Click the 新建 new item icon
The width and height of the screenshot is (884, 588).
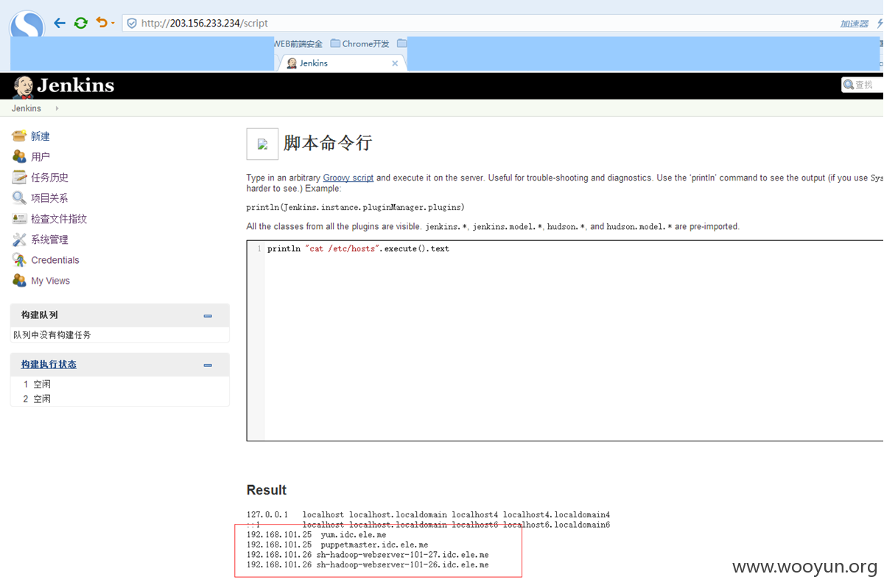click(19, 136)
